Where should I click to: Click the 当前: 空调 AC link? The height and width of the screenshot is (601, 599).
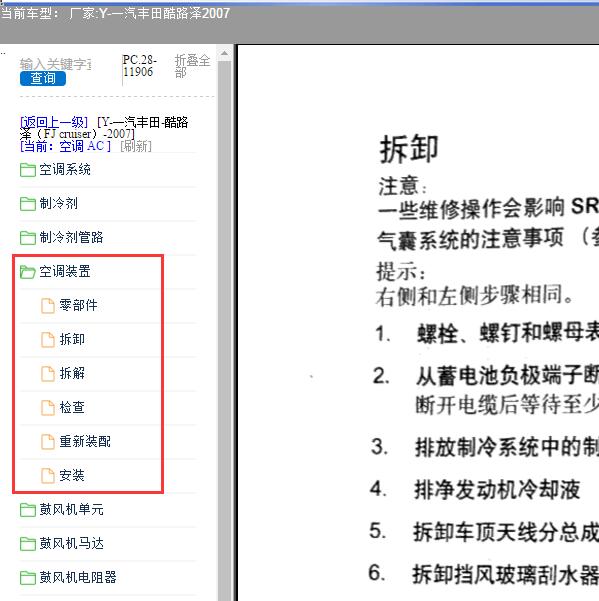66,146
